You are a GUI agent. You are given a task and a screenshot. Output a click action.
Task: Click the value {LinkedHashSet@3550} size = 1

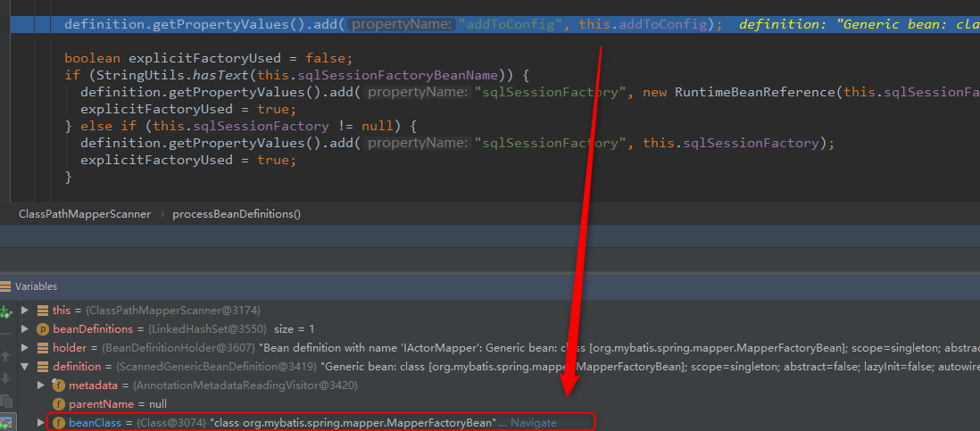tap(230, 328)
